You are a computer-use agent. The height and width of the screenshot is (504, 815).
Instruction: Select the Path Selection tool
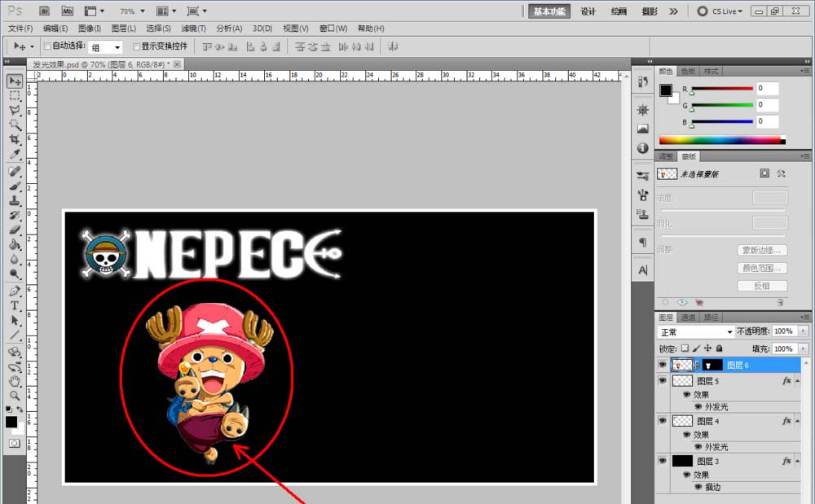coord(15,320)
